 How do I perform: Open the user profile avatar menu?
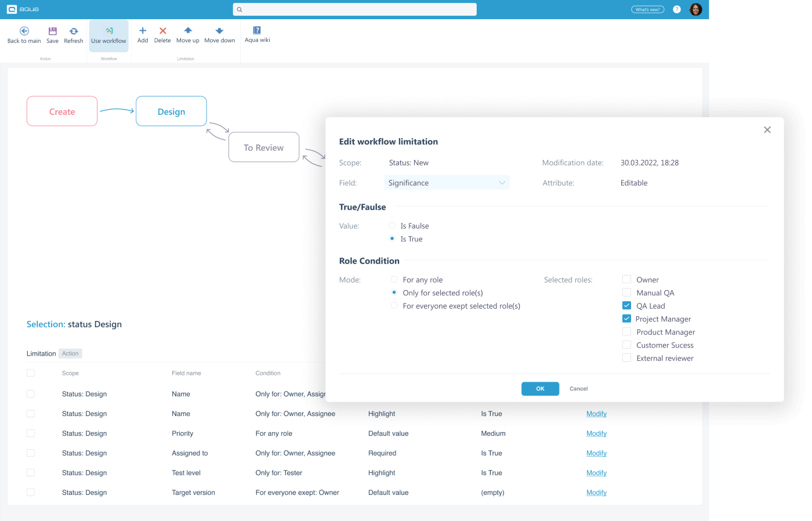(x=695, y=9)
